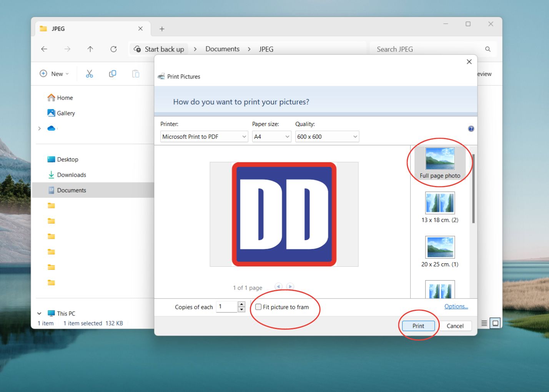Click the Start back up button
This screenshot has width=549, height=392.
(159, 49)
